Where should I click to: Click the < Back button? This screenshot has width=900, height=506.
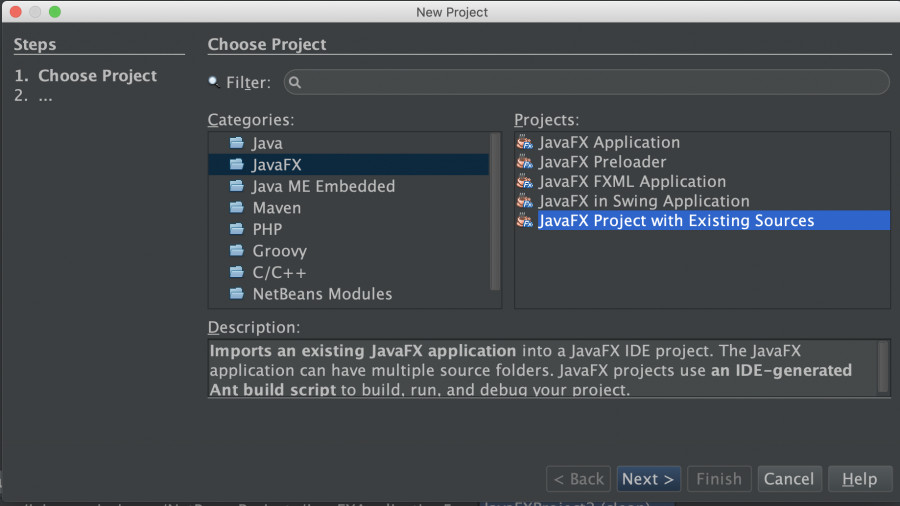[x=579, y=479]
